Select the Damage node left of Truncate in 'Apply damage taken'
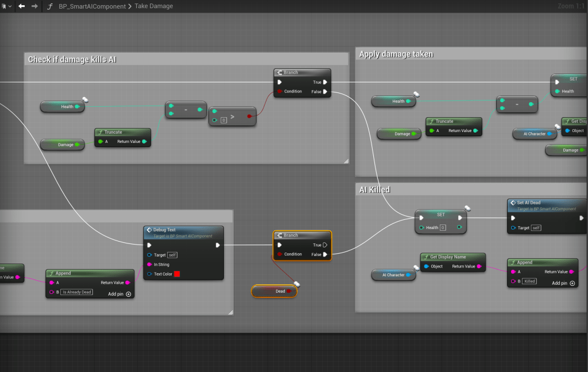Viewport: 588px width, 372px height. [399, 134]
